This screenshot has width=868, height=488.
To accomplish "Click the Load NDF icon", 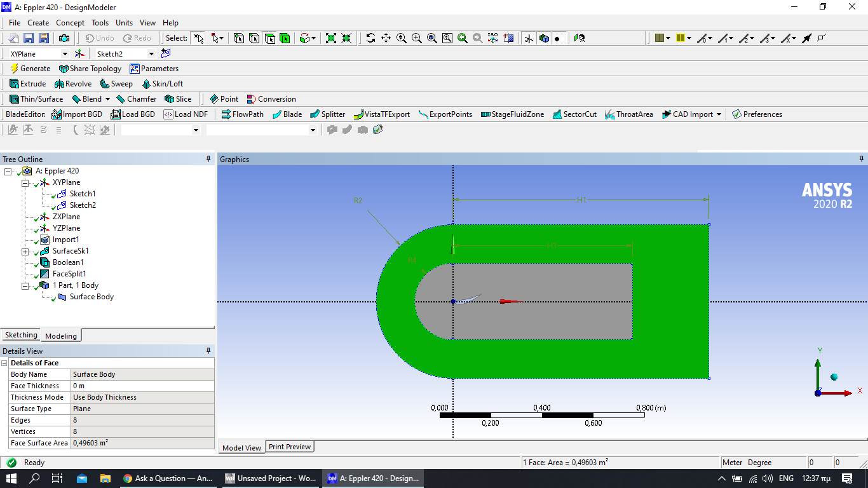I will [x=186, y=114].
